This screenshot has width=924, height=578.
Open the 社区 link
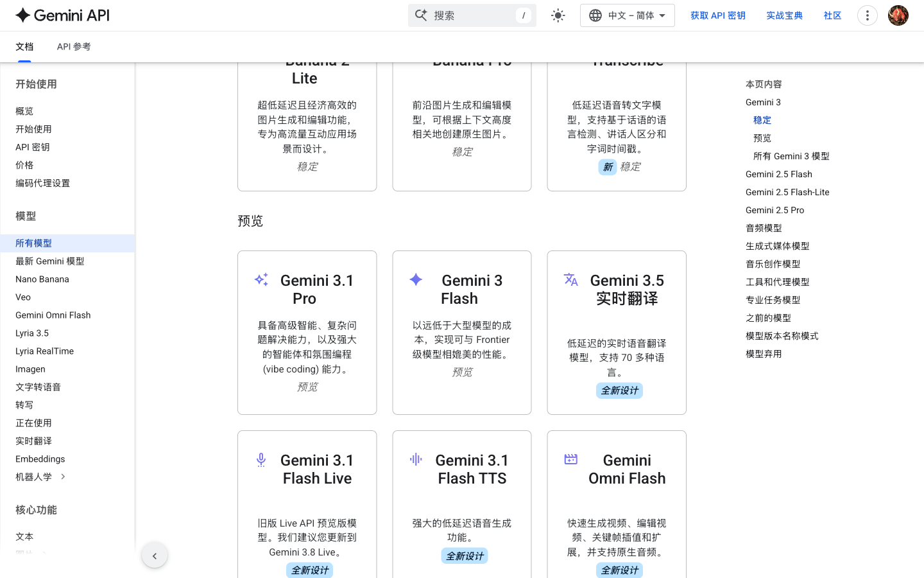[833, 15]
